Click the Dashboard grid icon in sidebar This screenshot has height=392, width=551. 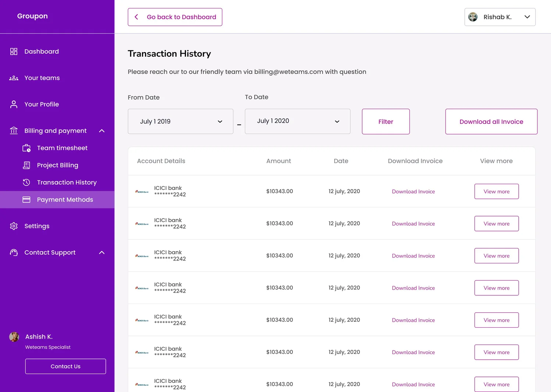(x=14, y=51)
